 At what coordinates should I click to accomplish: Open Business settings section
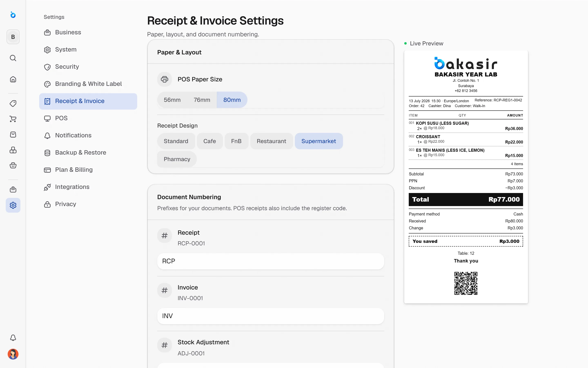[x=88, y=32]
